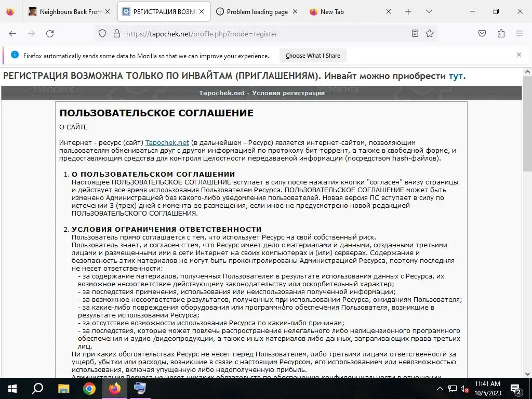Switch to Problem loading page tab
The width and height of the screenshot is (532, 399).
point(257,12)
